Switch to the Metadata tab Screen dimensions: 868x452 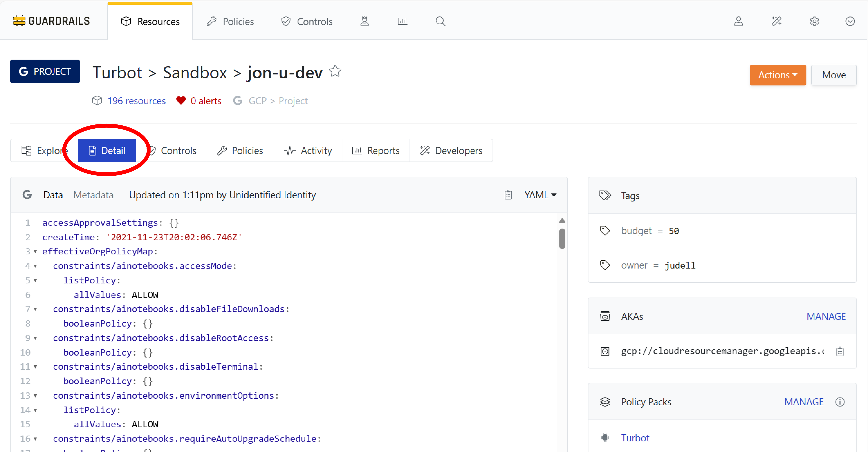click(93, 195)
